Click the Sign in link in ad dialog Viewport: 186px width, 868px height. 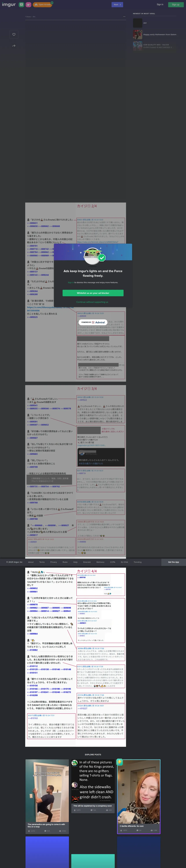pyautogui.click(x=71, y=282)
